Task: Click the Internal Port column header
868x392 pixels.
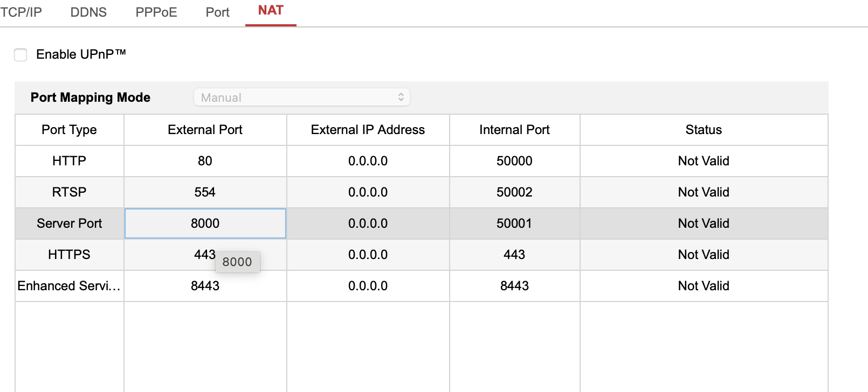Action: pos(514,130)
